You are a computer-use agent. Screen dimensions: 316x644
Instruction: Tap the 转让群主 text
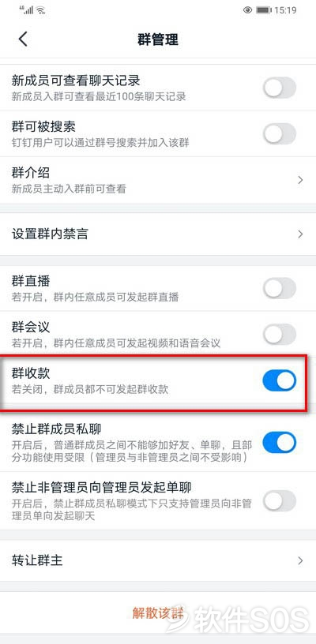coord(37,560)
